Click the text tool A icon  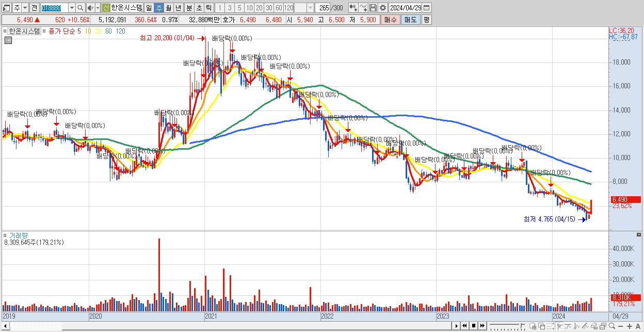(x=638, y=326)
